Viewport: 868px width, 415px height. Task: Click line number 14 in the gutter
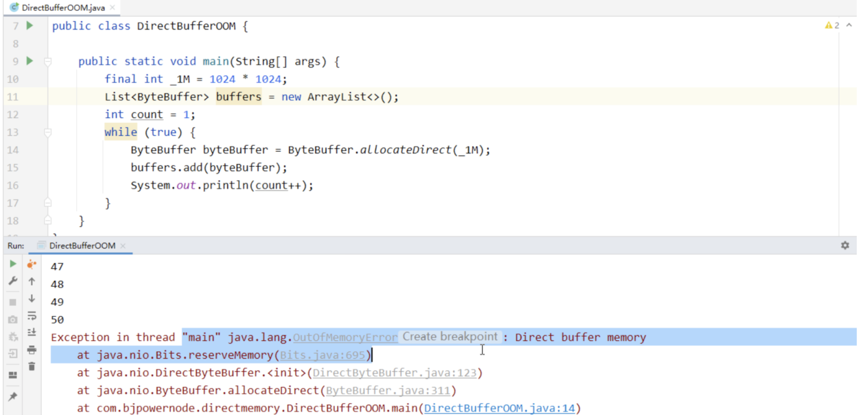click(13, 150)
